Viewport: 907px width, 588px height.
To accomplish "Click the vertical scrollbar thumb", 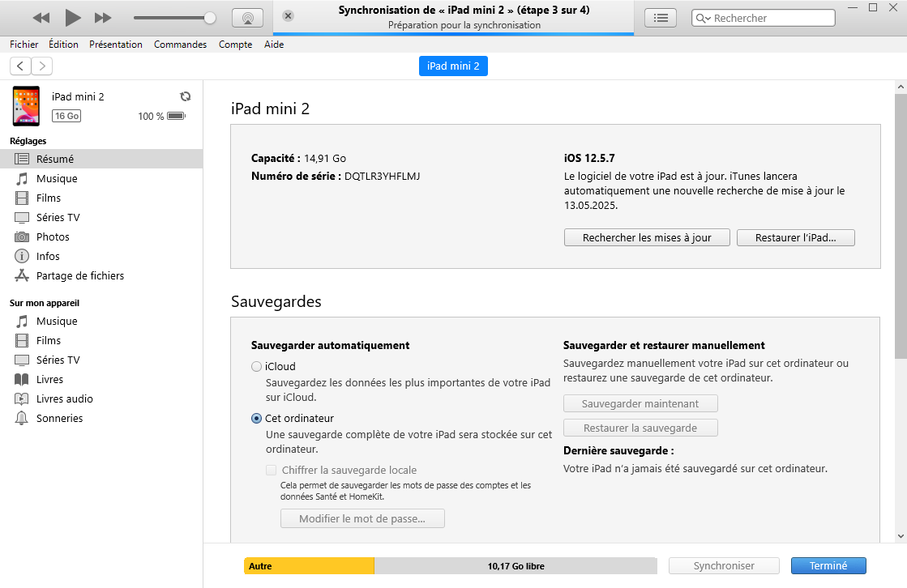I will (901, 225).
